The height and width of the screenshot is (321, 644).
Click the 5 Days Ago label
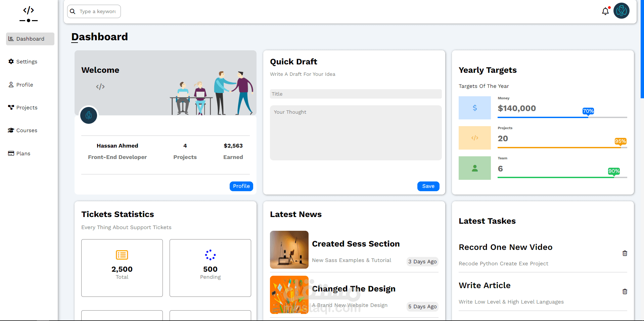pos(423,307)
